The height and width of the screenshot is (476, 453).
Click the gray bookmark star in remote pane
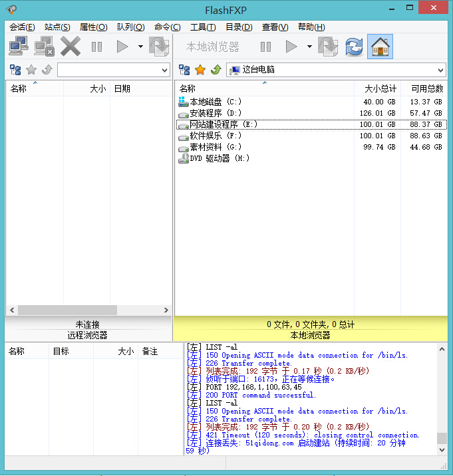point(31,70)
